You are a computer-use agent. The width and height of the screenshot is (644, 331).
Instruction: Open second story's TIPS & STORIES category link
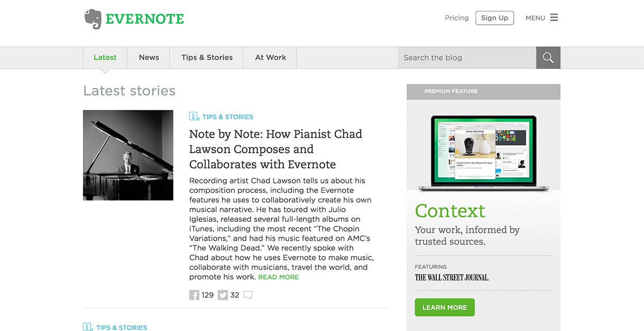click(x=122, y=327)
